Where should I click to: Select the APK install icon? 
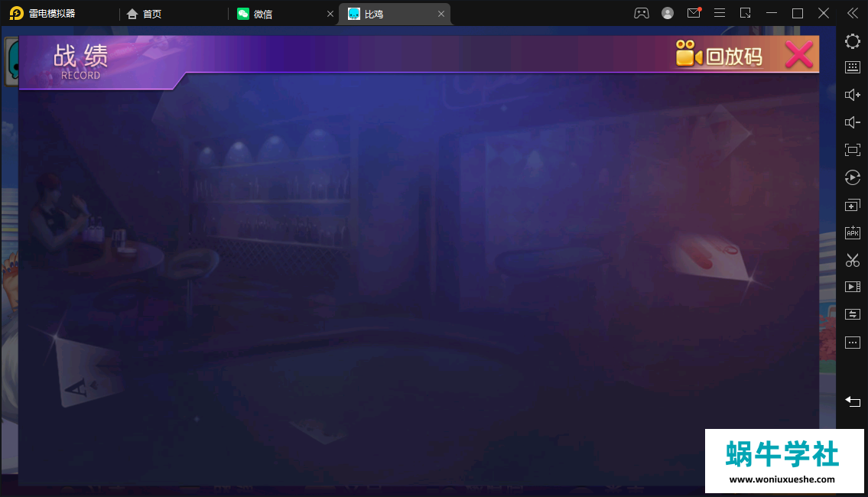tap(852, 232)
